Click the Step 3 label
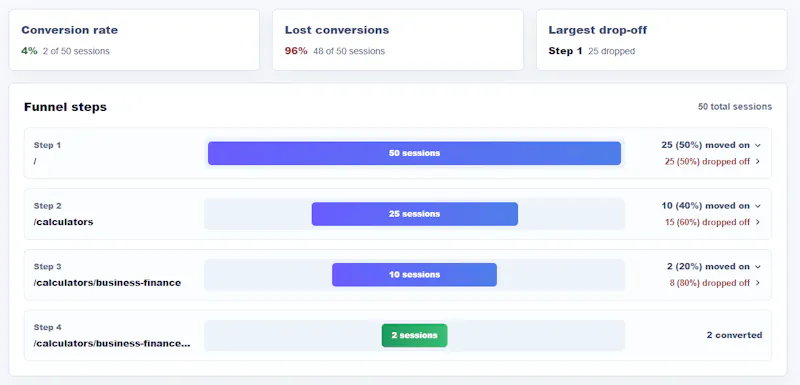The image size is (800, 385). tap(47, 267)
